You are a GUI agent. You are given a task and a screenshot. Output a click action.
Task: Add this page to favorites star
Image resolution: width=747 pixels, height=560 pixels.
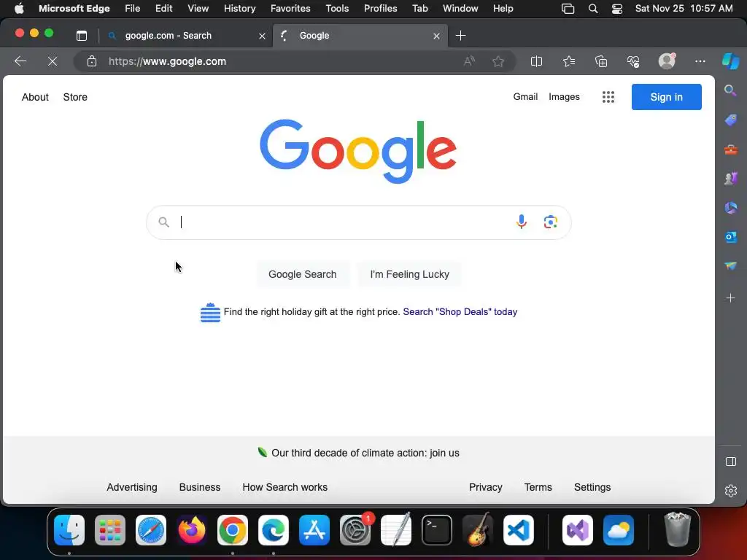pos(498,61)
